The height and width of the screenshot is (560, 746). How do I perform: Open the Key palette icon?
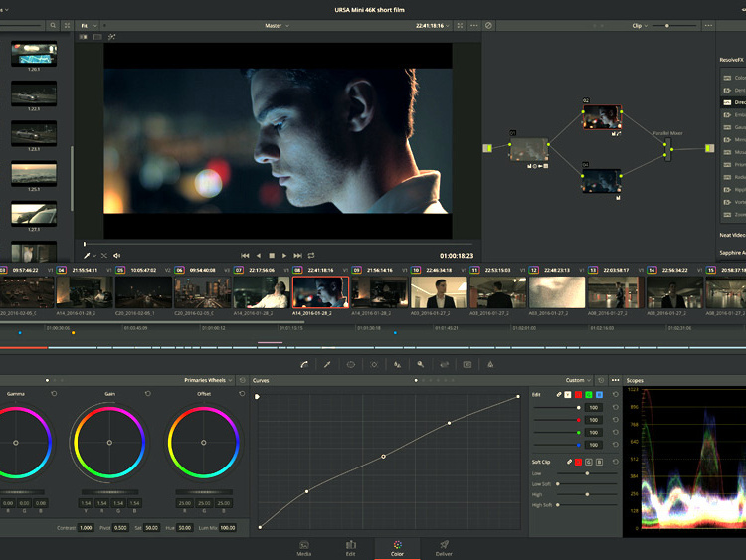tap(421, 364)
